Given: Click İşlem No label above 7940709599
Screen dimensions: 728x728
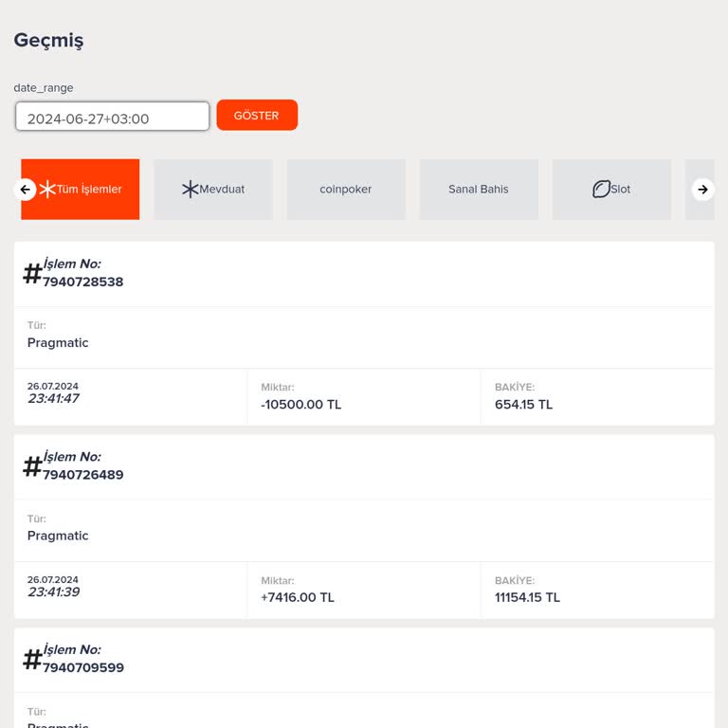Looking at the screenshot, I should [x=72, y=649].
